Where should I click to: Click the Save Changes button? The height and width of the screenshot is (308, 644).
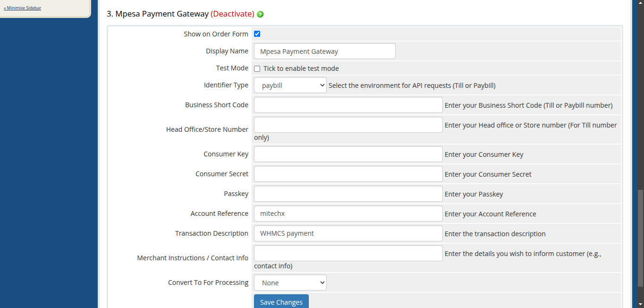281,302
